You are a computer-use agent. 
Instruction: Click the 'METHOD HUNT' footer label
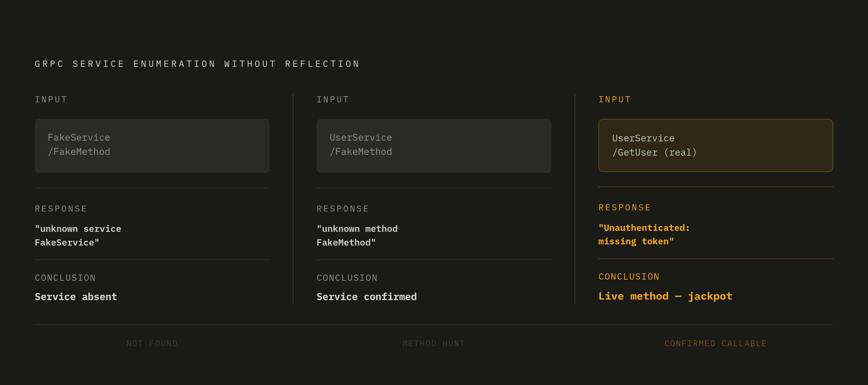point(434,344)
